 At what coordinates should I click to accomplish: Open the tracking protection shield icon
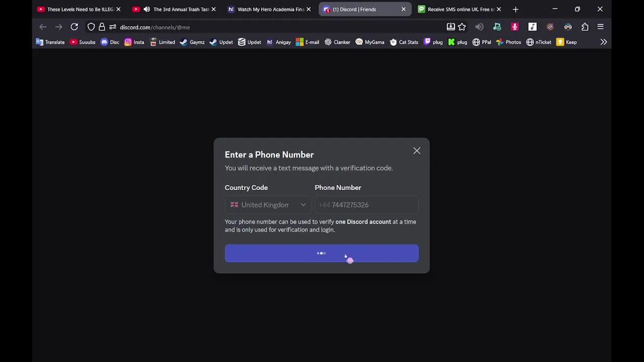point(91,27)
